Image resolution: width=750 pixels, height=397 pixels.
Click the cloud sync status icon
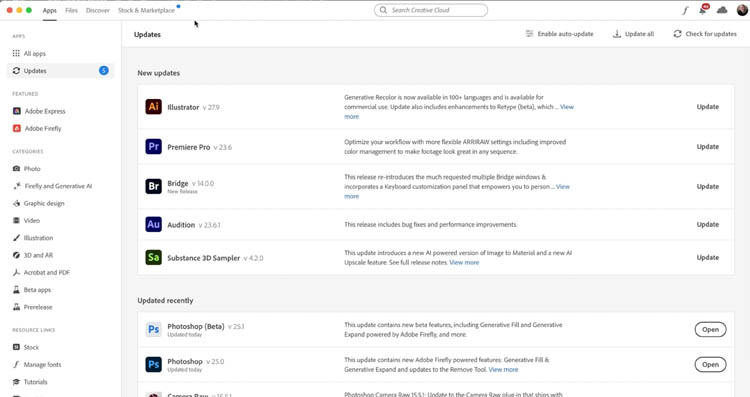tap(722, 10)
